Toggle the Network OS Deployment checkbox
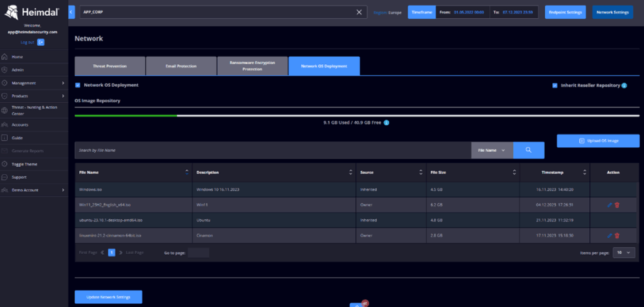The width and height of the screenshot is (644, 307). pyautogui.click(x=78, y=85)
